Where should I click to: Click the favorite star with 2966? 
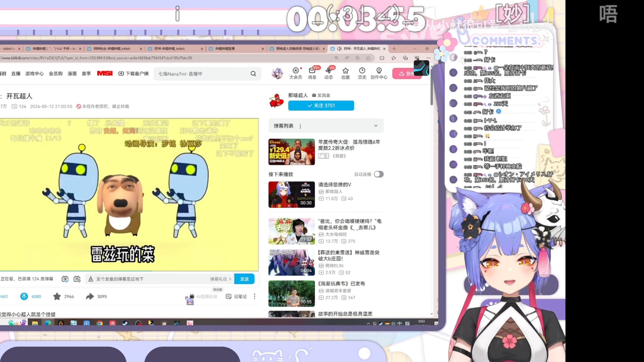click(x=57, y=296)
